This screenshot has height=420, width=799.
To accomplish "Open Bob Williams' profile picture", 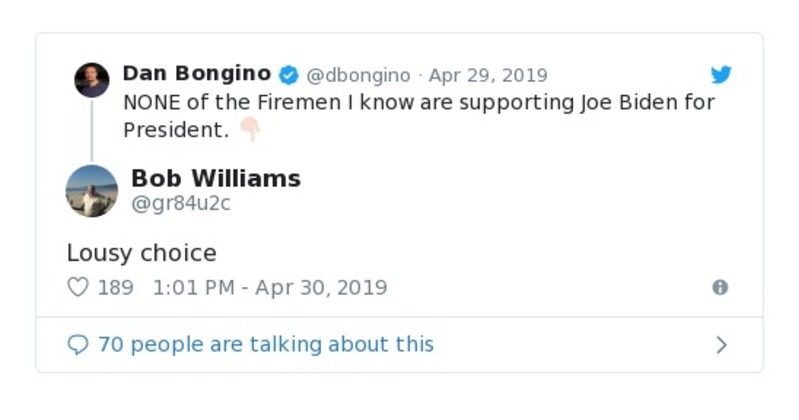I will coord(92,190).
